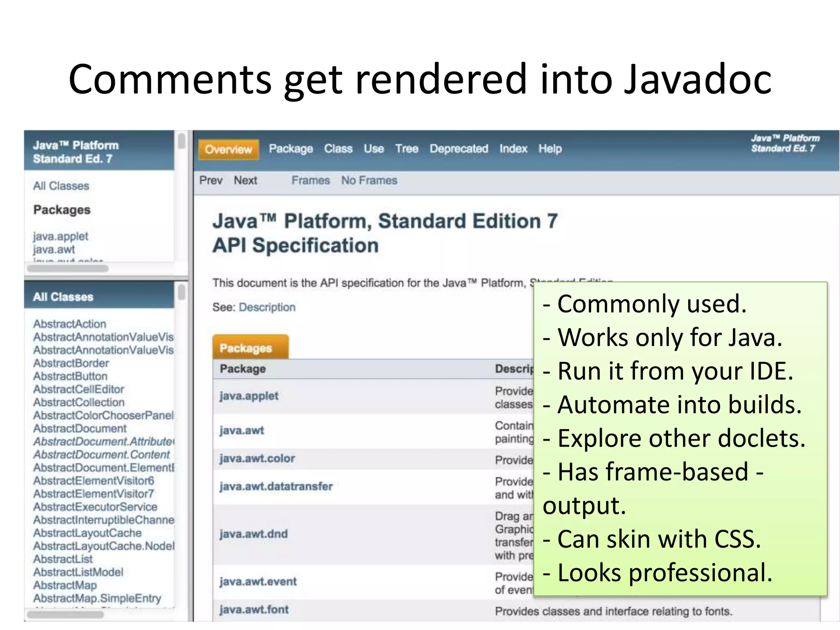Open the java.awt.font package link
The height and width of the screenshot is (630, 840).
[x=254, y=609]
